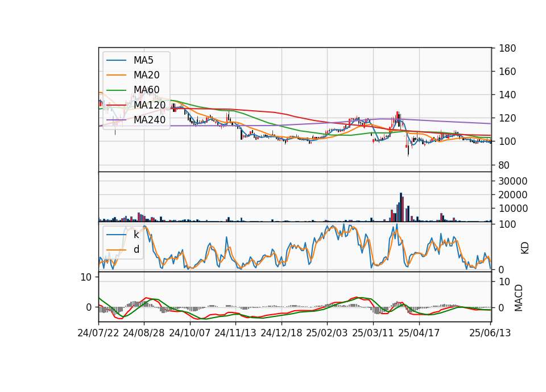Click the orange MA20 legend line sample
546x392 pixels.
pos(116,75)
